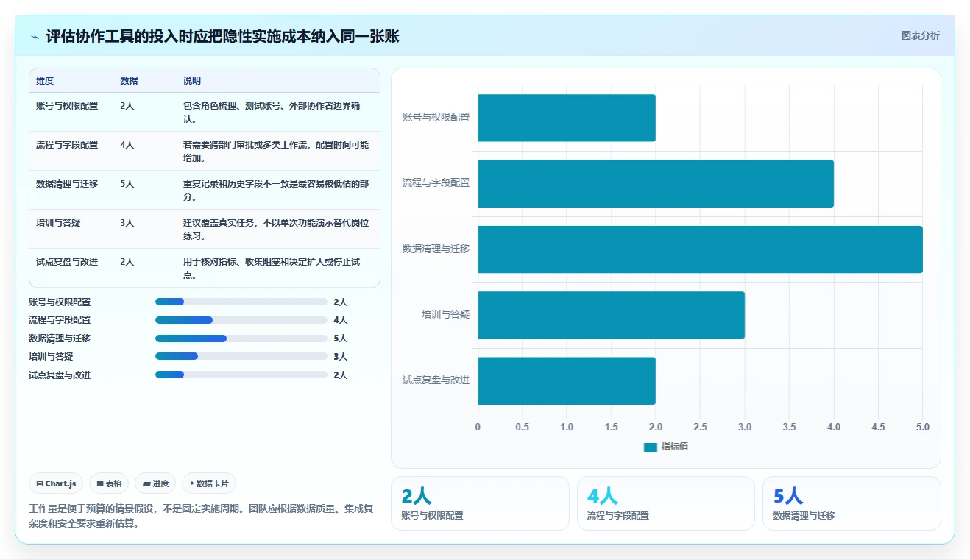This screenshot has width=970, height=560.
Task: Click the chart bar for 试点复盘与改进
Action: (x=567, y=381)
